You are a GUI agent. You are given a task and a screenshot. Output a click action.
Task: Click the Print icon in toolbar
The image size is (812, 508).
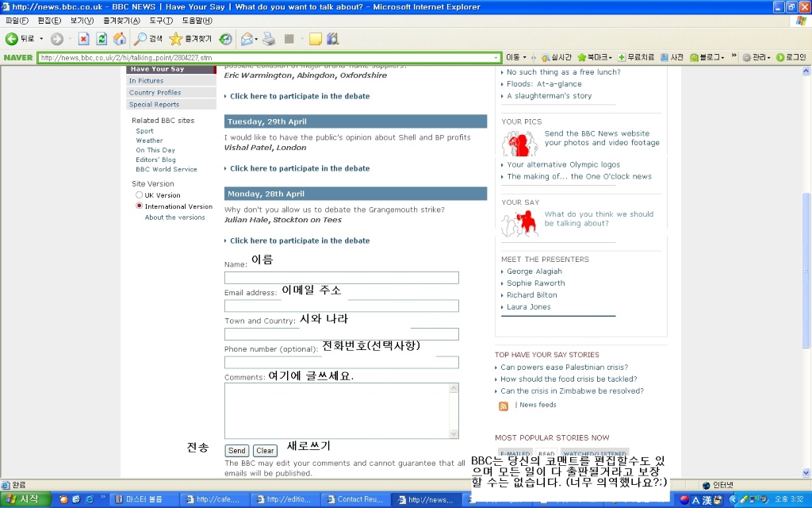[269, 39]
